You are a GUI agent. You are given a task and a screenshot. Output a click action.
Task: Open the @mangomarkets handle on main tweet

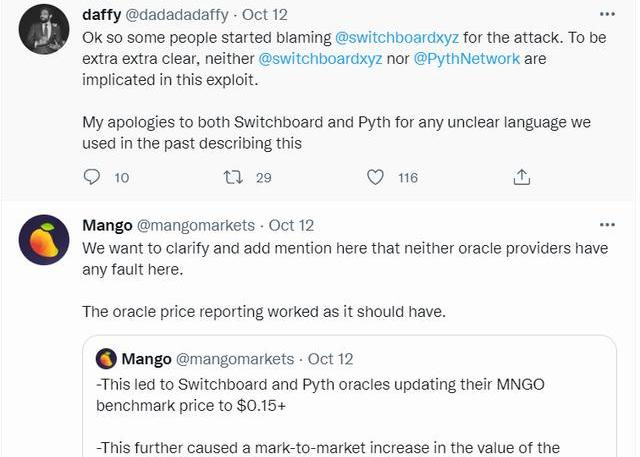click(x=196, y=225)
